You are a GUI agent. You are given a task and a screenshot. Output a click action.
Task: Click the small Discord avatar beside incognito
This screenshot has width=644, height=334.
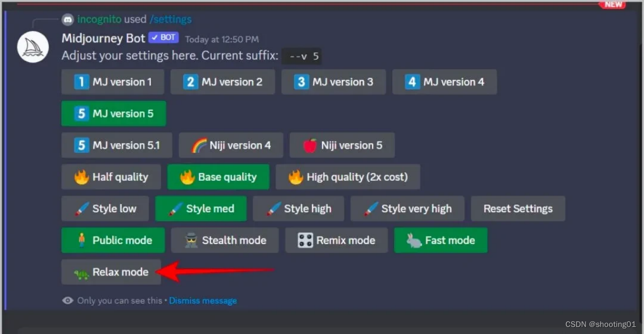click(67, 20)
